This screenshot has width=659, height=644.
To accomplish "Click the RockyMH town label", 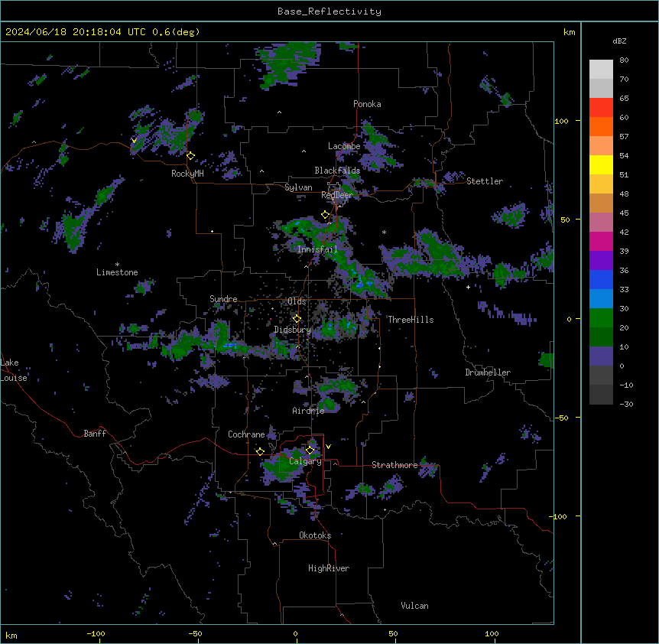I will [187, 174].
